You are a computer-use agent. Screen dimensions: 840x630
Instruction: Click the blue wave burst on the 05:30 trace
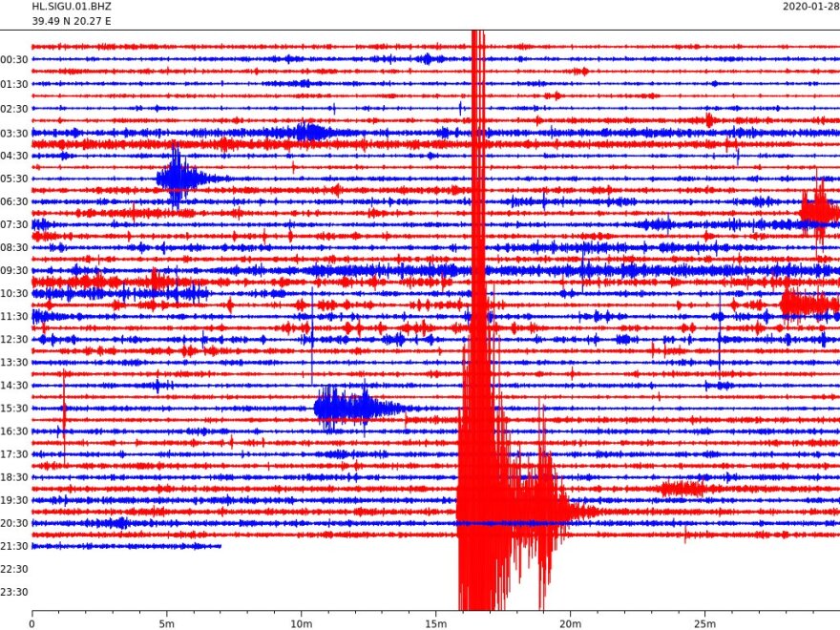[178, 178]
